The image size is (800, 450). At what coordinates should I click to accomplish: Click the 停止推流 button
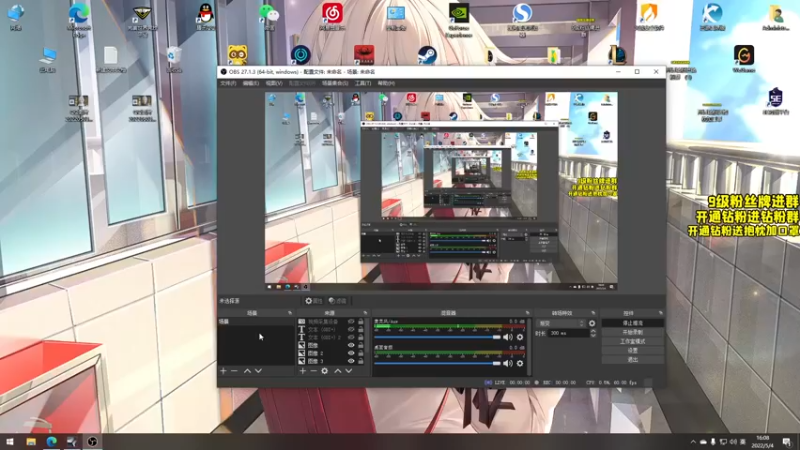pyautogui.click(x=633, y=323)
